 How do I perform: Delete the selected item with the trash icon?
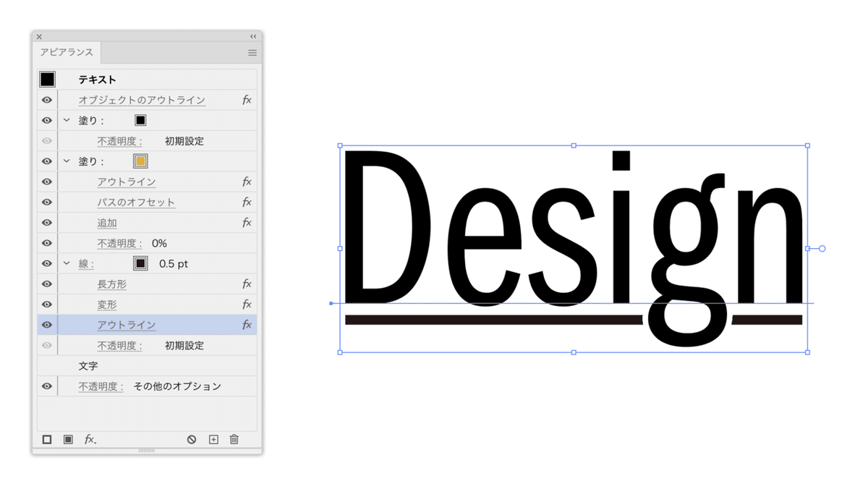click(x=234, y=439)
